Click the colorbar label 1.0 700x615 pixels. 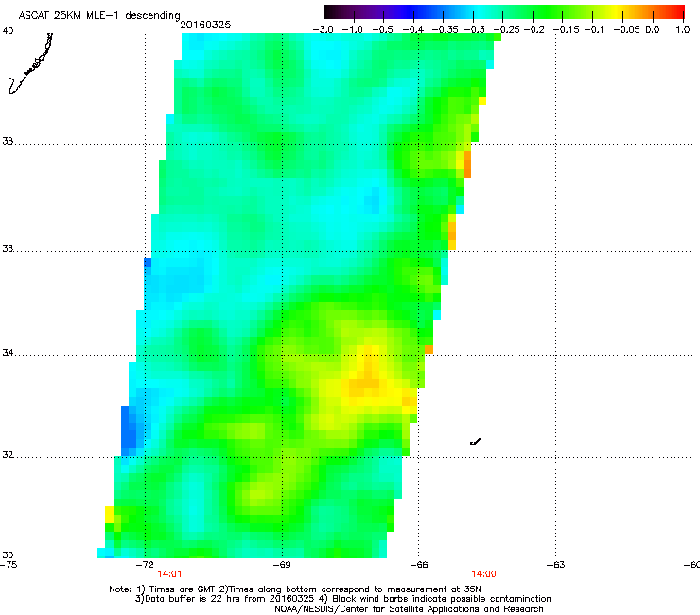683,30
